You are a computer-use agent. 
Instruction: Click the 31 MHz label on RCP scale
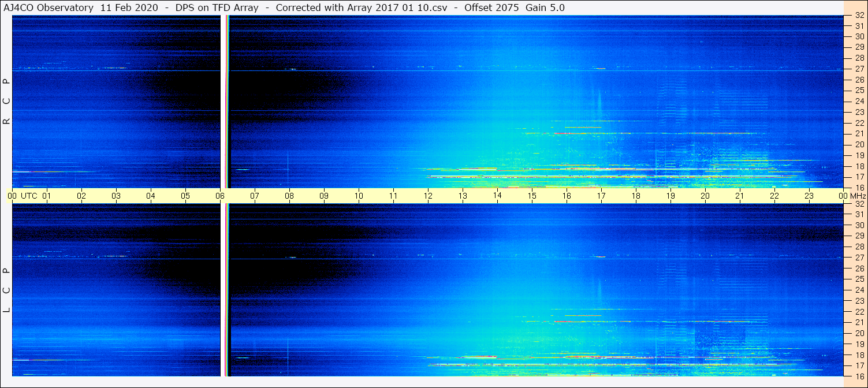[859, 27]
